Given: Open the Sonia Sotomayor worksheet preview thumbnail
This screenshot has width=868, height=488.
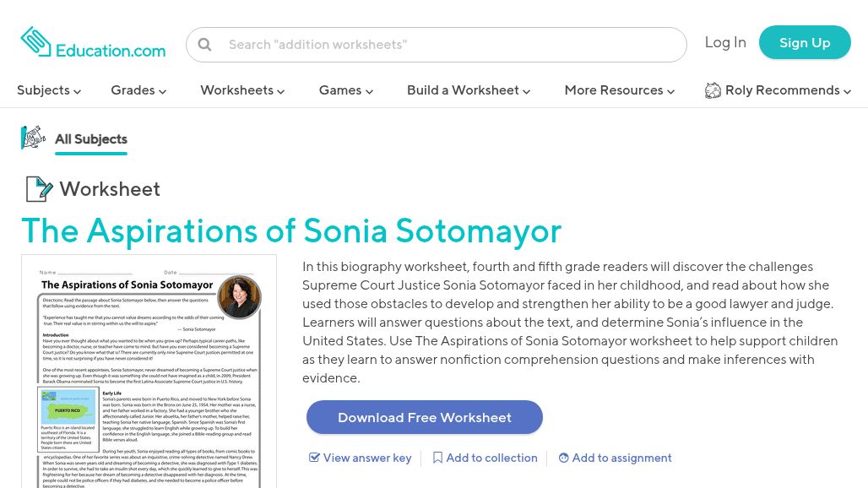Looking at the screenshot, I should coord(149,371).
